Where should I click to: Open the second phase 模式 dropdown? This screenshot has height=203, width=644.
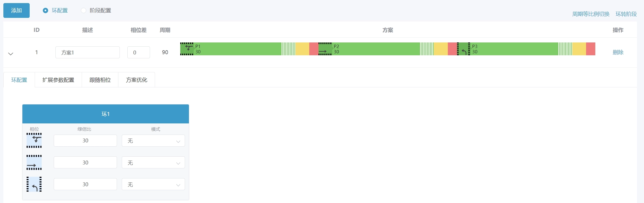pos(153,163)
